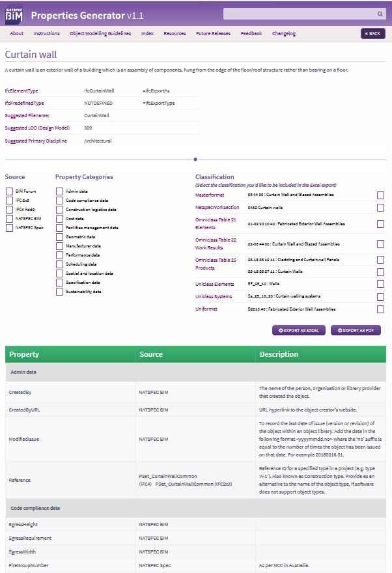
Task: Select the Masterformat classification checkbox
Action: click(380, 195)
